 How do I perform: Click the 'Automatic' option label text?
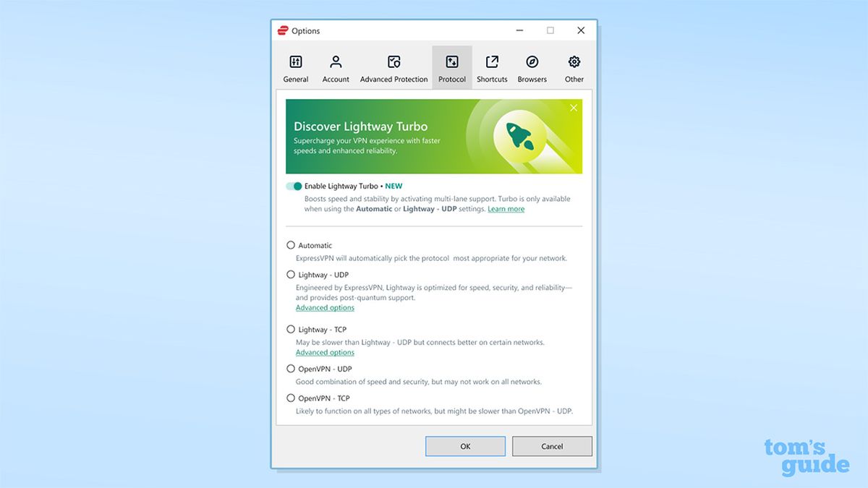point(315,246)
